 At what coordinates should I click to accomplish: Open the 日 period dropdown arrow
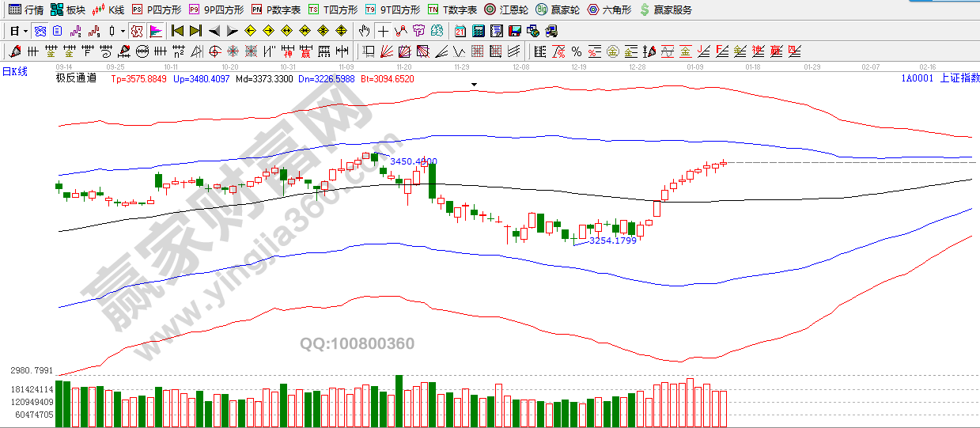pos(25,31)
